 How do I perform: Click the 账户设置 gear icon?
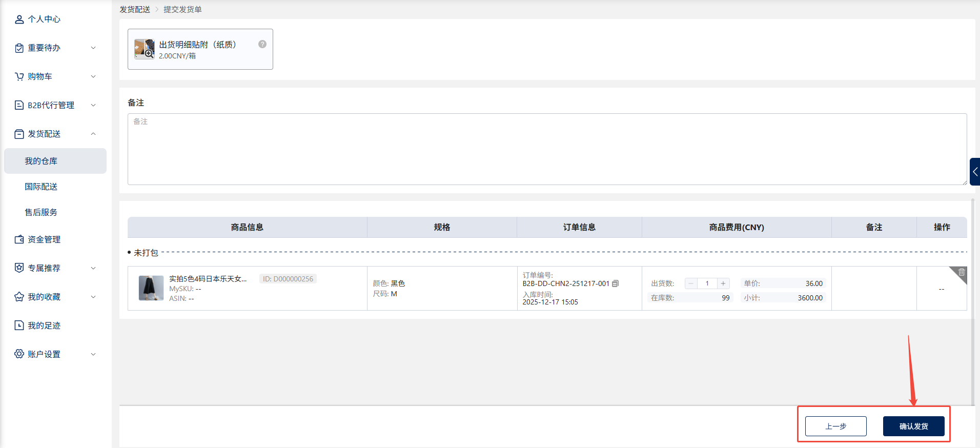[19, 355]
